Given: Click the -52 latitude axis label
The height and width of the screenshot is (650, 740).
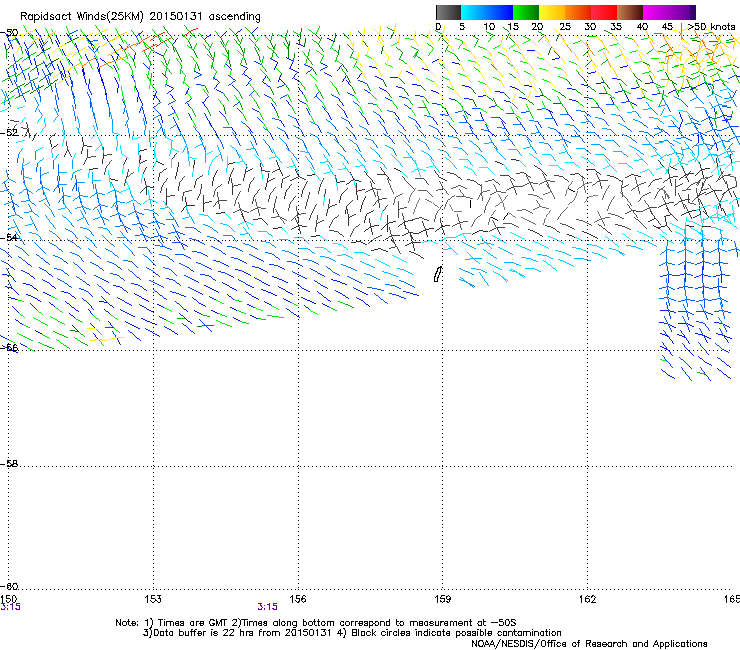Looking at the screenshot, I should 9,133.
